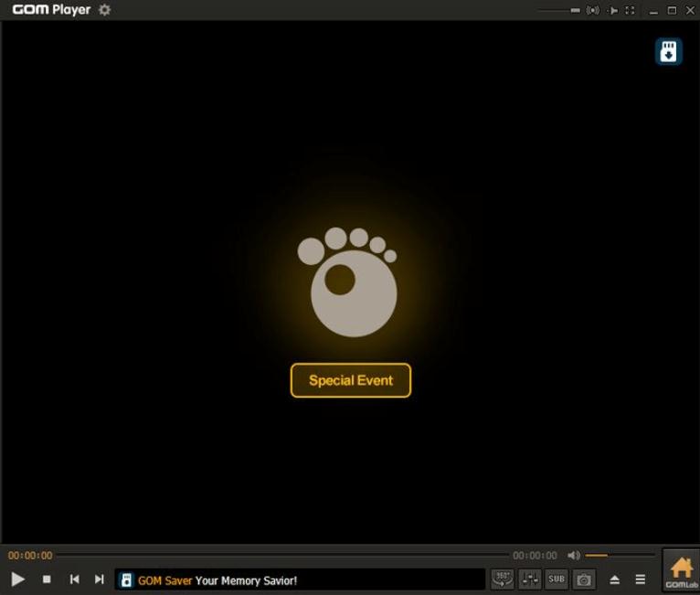The height and width of the screenshot is (595, 700).
Task: Click the Special Event button
Action: click(351, 380)
